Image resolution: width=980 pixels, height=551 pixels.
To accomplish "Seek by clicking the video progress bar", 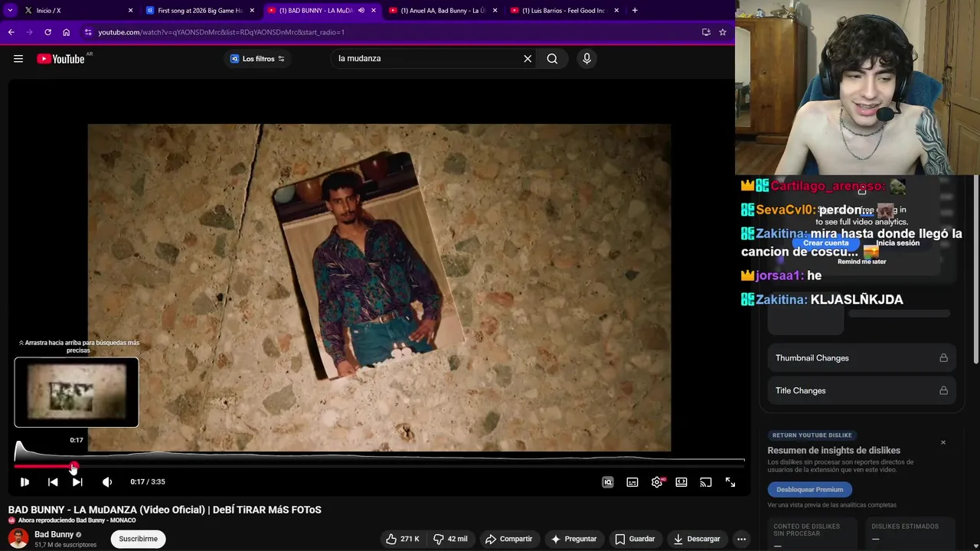I will 379,465.
